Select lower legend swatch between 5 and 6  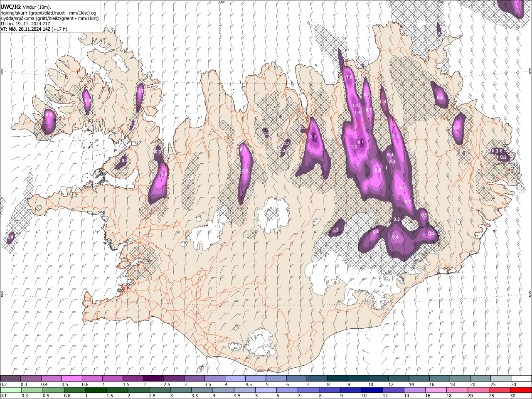point(266,390)
